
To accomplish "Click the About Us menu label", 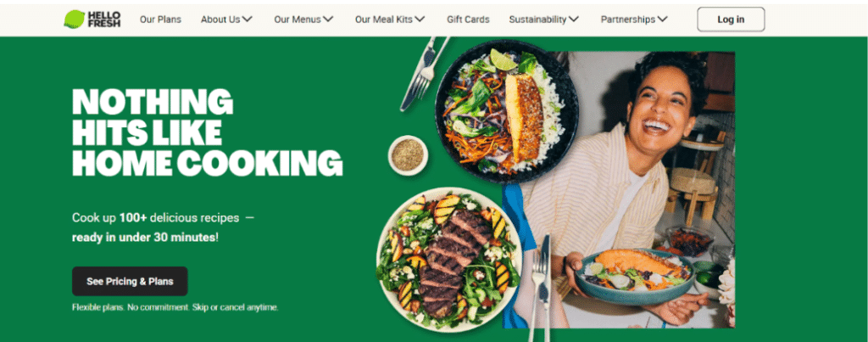I will 220,20.
